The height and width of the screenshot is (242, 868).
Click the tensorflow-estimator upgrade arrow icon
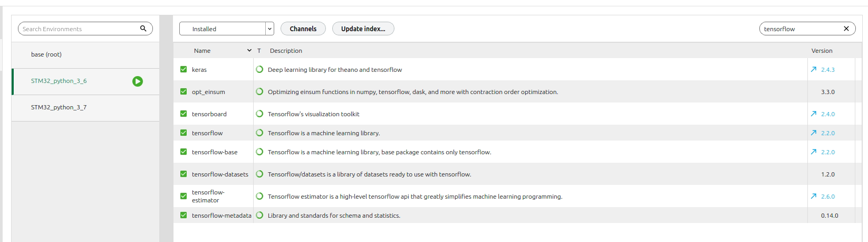coord(813,196)
